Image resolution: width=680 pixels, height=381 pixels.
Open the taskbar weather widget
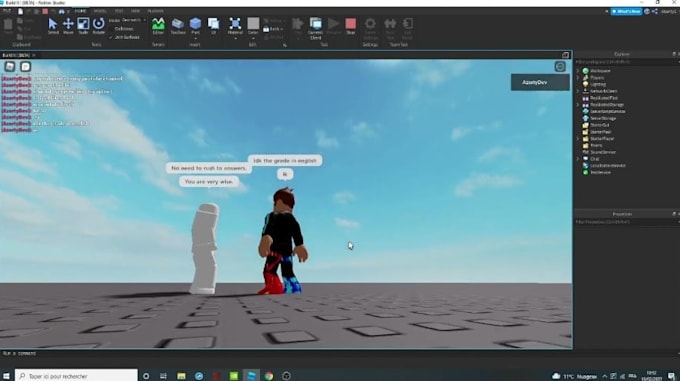click(x=574, y=376)
